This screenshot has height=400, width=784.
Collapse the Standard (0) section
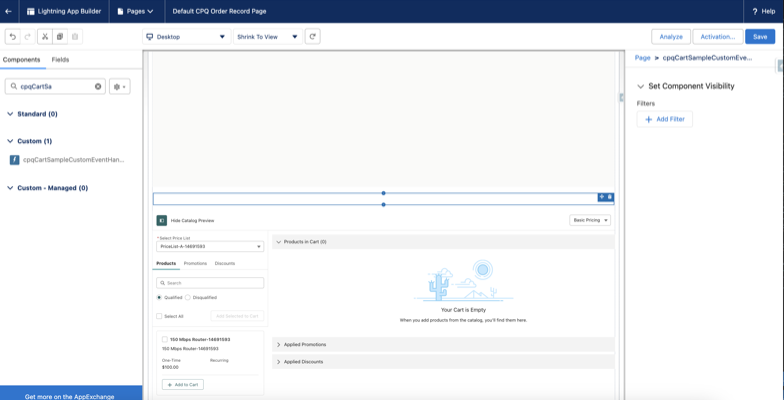pyautogui.click(x=10, y=114)
